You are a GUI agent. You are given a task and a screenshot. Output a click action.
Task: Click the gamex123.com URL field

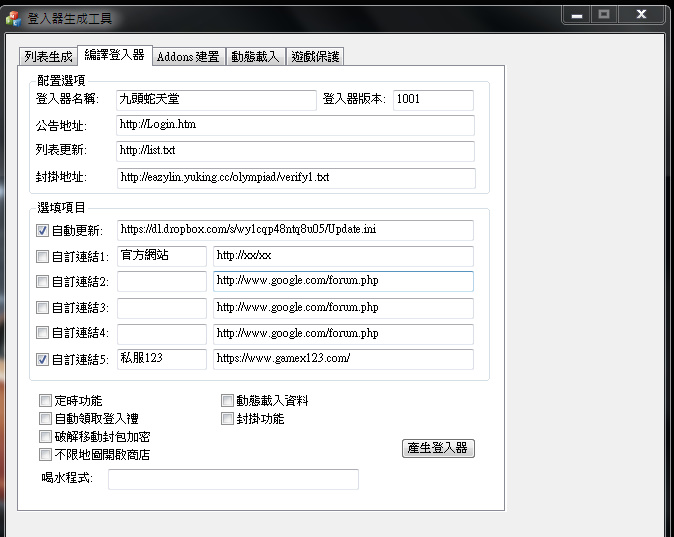coord(343,359)
